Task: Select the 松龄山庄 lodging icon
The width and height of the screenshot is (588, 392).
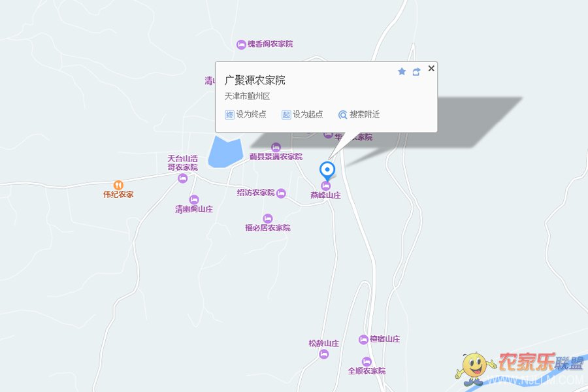Action: pos(323,354)
